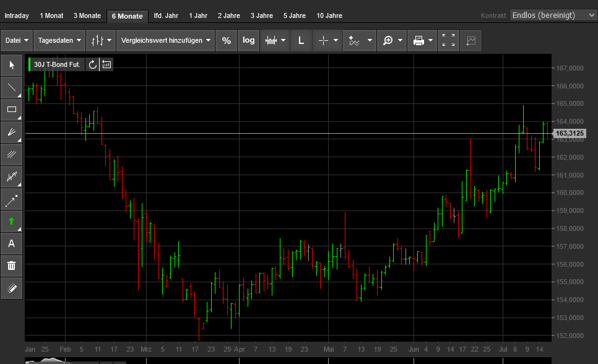Select the rectangle shape tool
Screen dimensions: 598x364
click(x=12, y=110)
